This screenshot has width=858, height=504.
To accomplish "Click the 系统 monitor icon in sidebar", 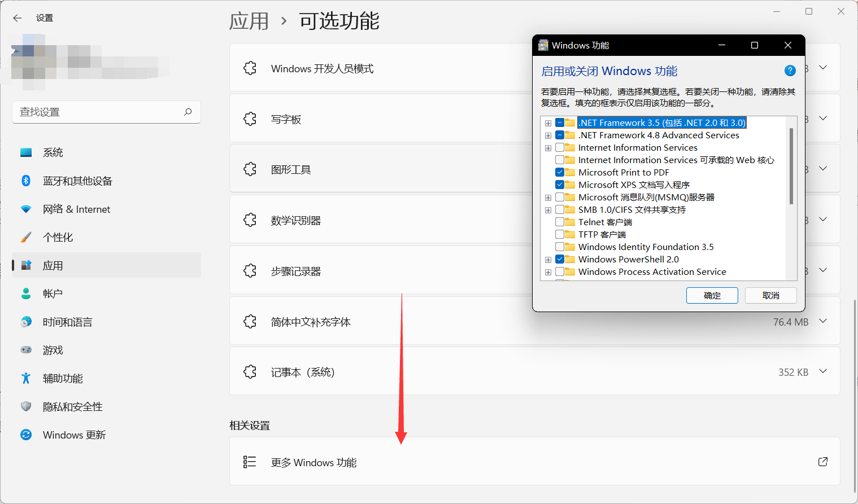I will (26, 152).
